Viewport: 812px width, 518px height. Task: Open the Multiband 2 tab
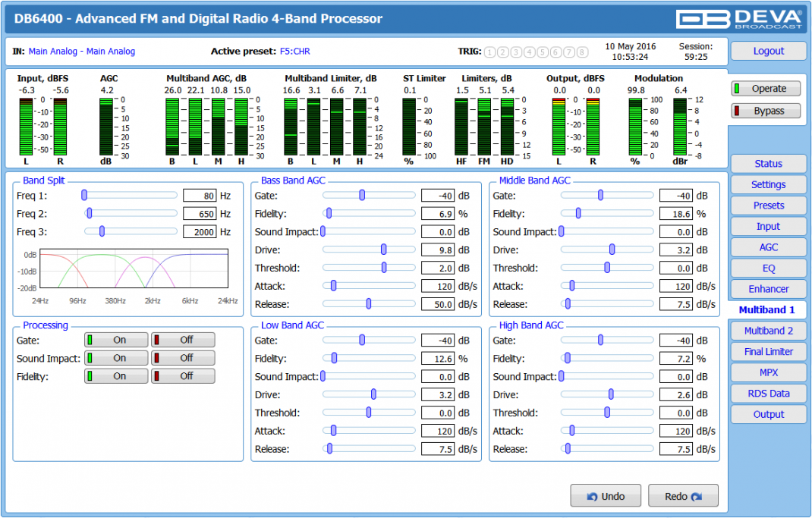(768, 331)
